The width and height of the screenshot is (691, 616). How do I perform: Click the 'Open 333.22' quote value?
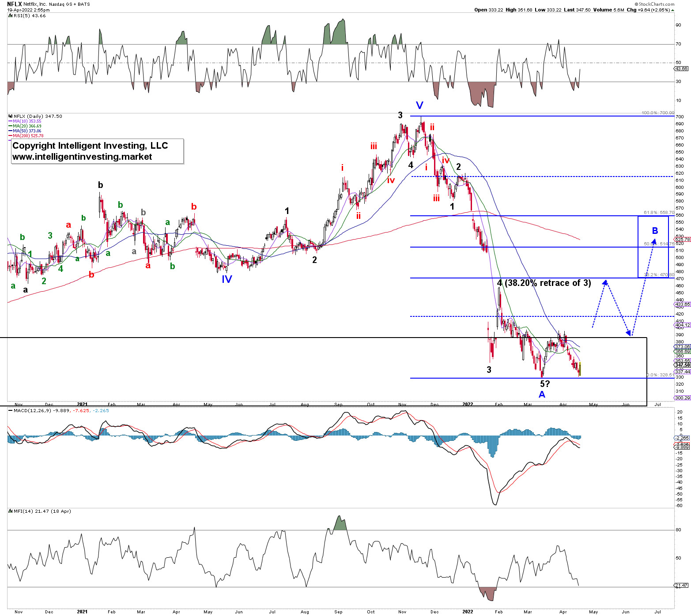[489, 10]
